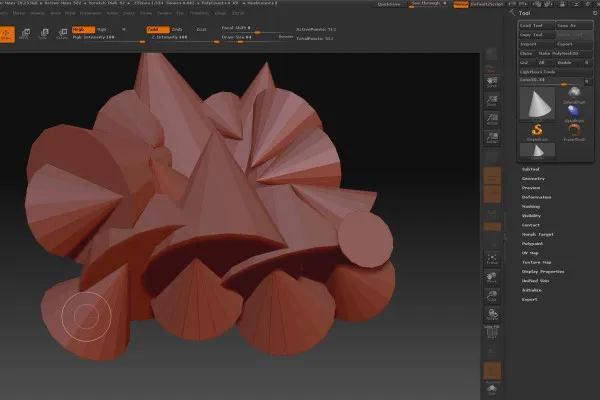Click the QuickSave button
The width and height of the screenshot is (600, 400).
click(x=388, y=4)
